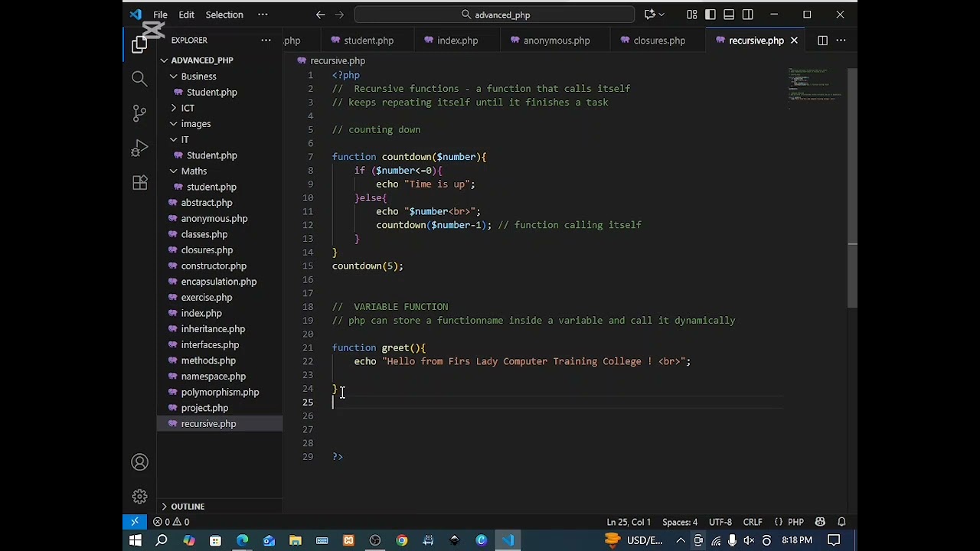Click Customize Layout icon
The height and width of the screenshot is (551, 980).
pyautogui.click(x=692, y=15)
